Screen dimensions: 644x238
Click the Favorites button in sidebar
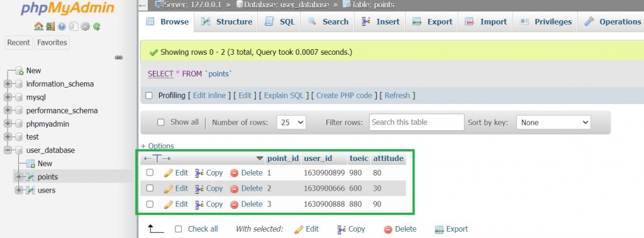(52, 42)
